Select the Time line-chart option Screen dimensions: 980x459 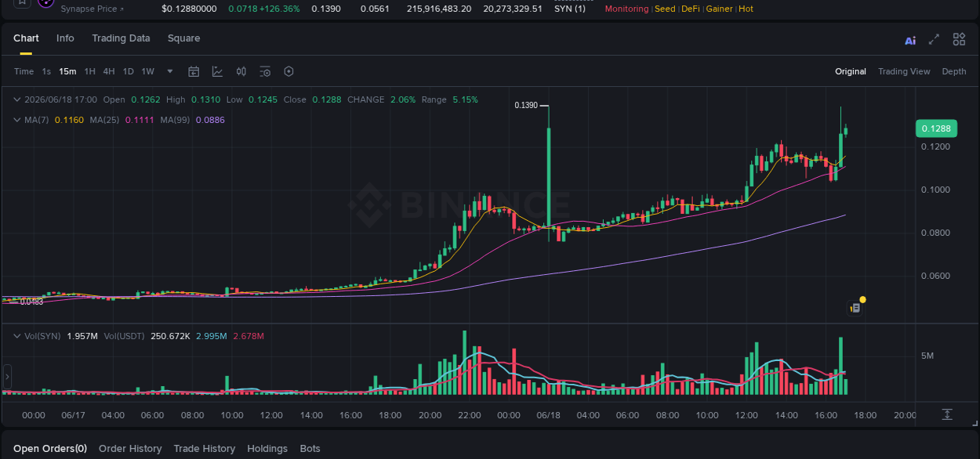(24, 71)
